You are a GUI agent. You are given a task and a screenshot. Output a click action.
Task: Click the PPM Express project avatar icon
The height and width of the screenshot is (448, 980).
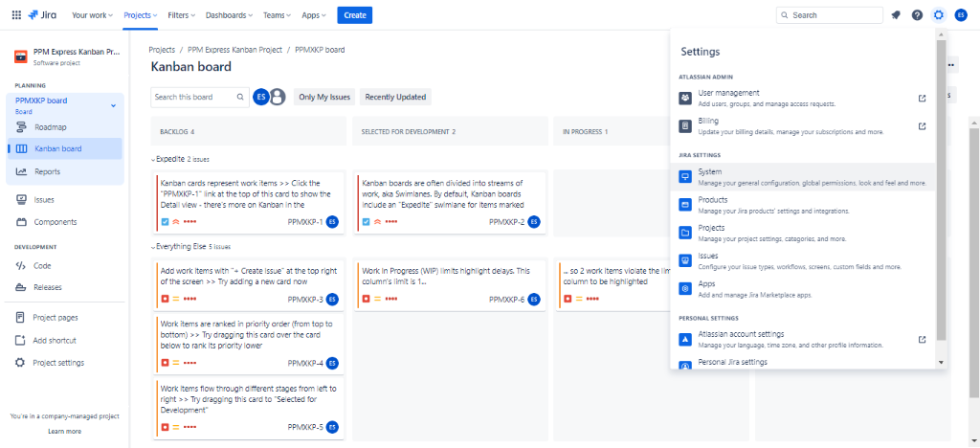click(x=21, y=56)
